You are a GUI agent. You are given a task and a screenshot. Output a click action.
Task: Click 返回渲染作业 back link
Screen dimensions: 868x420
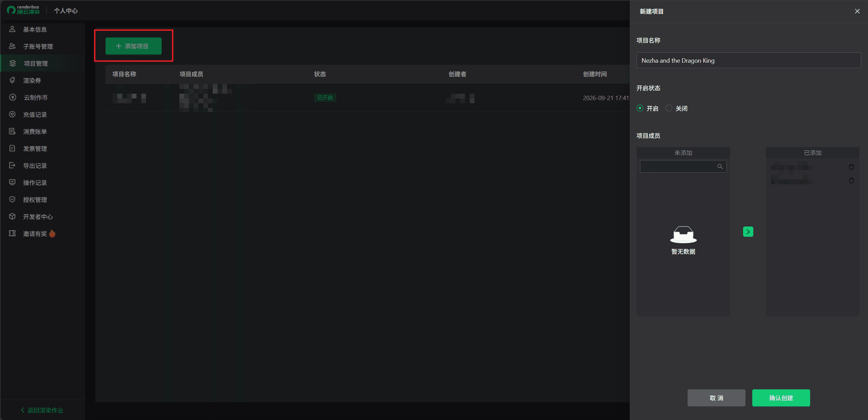[x=42, y=410]
